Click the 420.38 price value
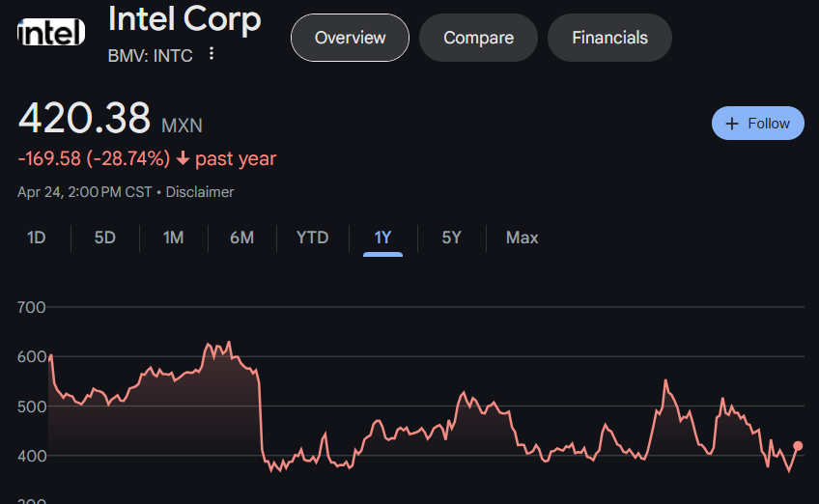819x504 pixels. pyautogui.click(x=85, y=118)
